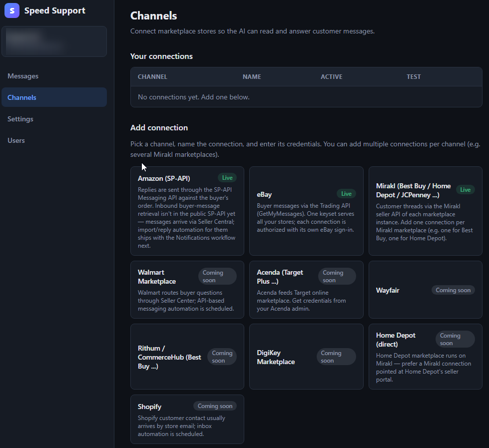Click Coming soon badge on Acenda card

(337, 276)
